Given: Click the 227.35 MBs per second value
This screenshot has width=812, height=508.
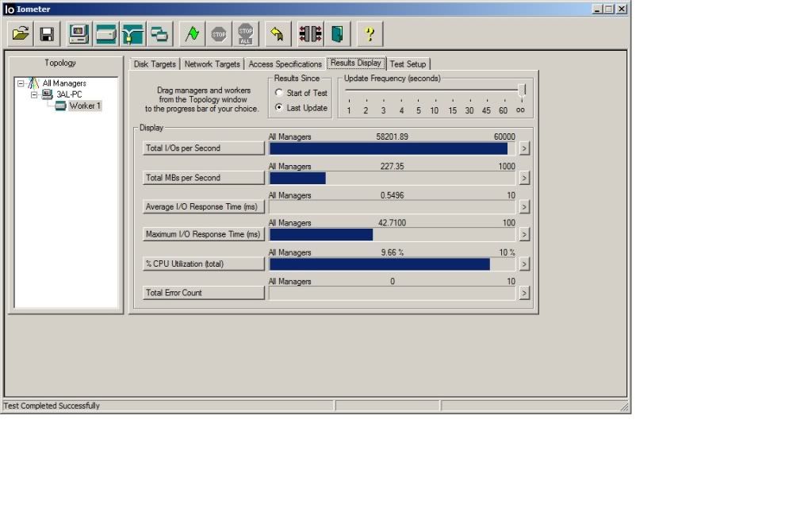Looking at the screenshot, I should point(392,167).
